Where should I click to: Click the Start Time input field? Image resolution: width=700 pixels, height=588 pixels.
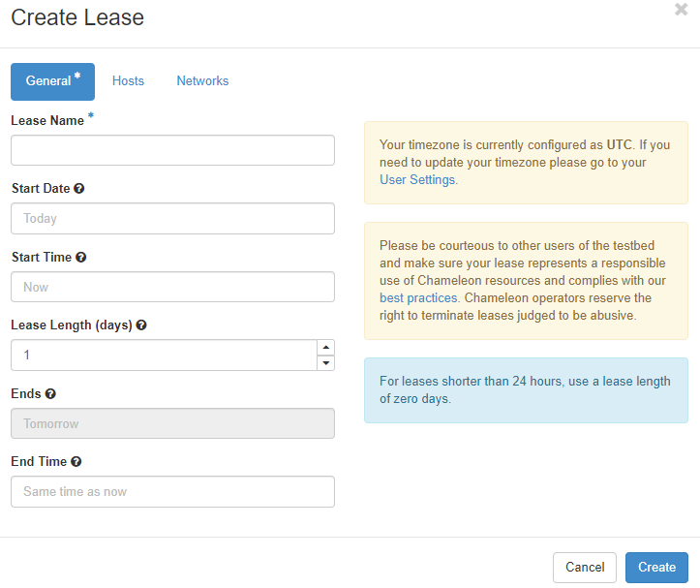(172, 287)
